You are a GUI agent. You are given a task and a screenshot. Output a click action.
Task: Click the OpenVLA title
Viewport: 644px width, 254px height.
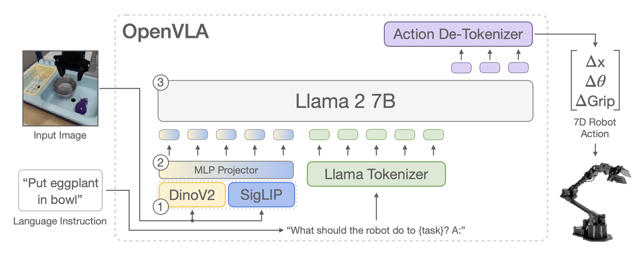pos(165,32)
